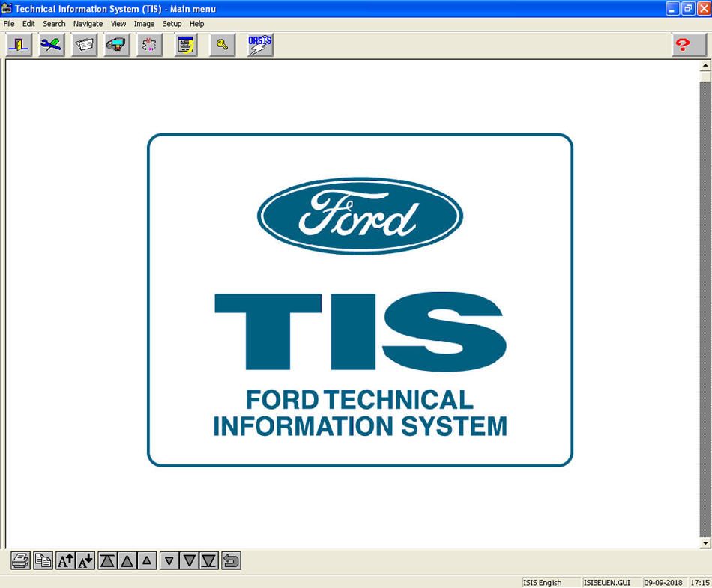Open the Search menu
Image resolution: width=712 pixels, height=588 pixels.
[54, 23]
